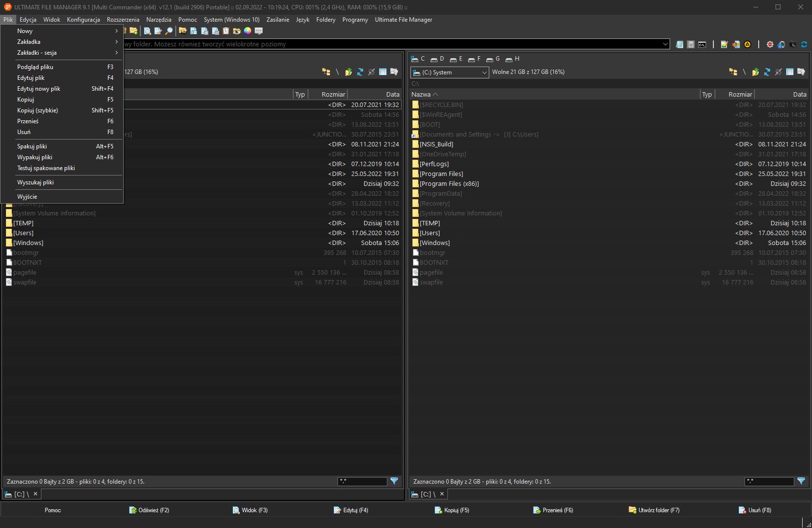Click the red gear stop icon
The image size is (812, 528).
point(770,44)
